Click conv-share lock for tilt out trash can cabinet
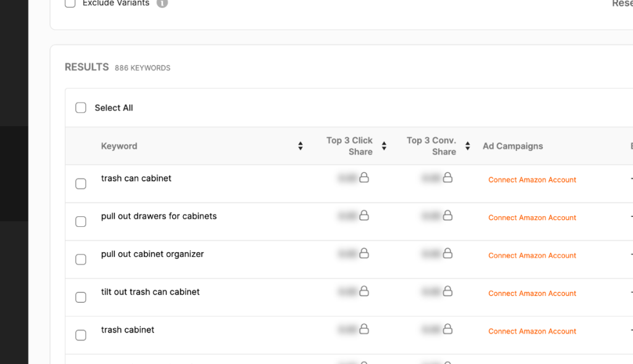 [448, 291]
